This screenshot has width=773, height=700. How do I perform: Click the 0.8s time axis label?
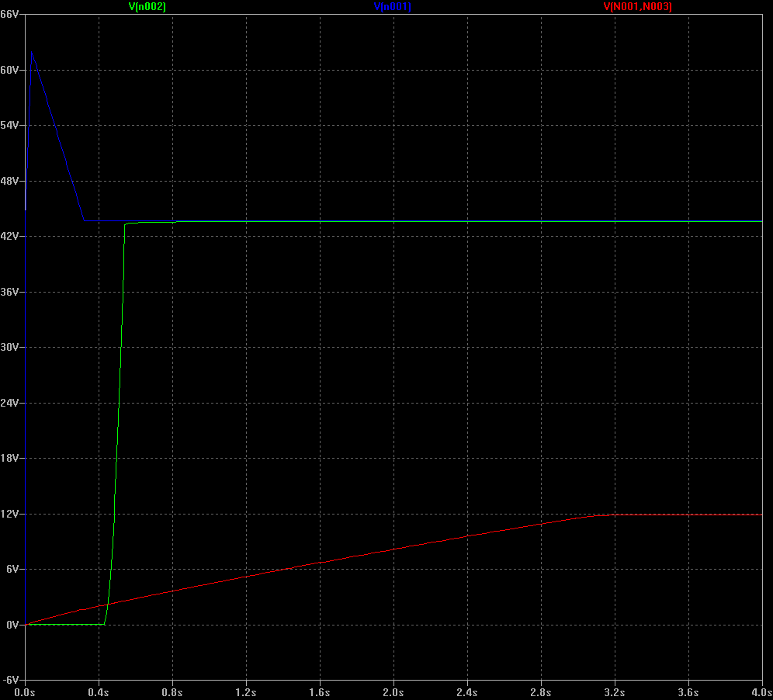(172, 692)
